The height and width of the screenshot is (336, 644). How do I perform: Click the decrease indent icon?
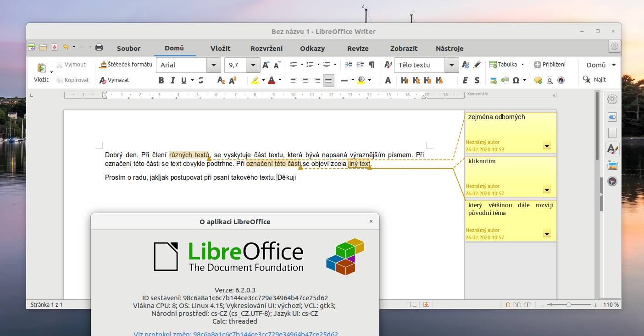coord(360,65)
